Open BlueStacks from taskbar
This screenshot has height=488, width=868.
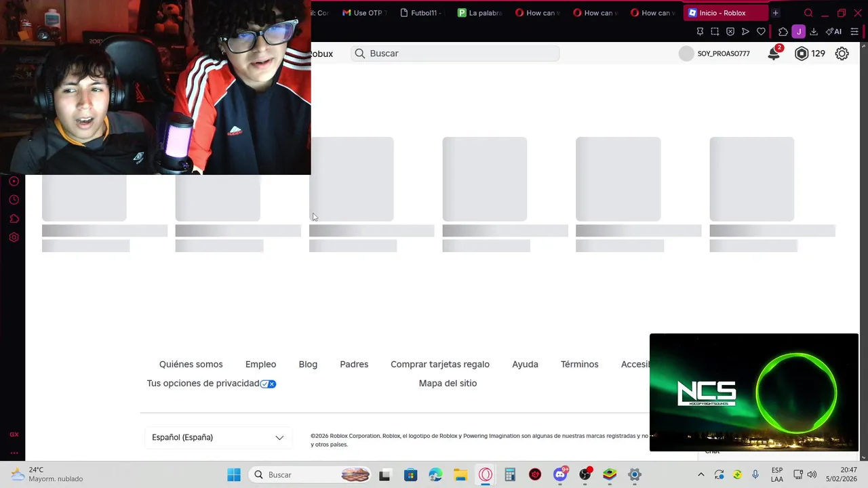pyautogui.click(x=610, y=474)
